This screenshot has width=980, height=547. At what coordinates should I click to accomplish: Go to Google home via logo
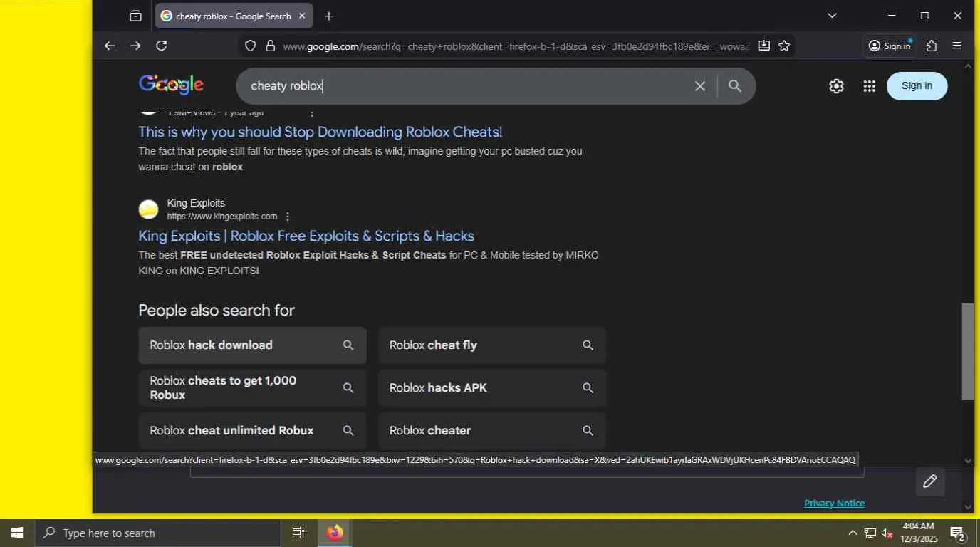click(x=172, y=85)
